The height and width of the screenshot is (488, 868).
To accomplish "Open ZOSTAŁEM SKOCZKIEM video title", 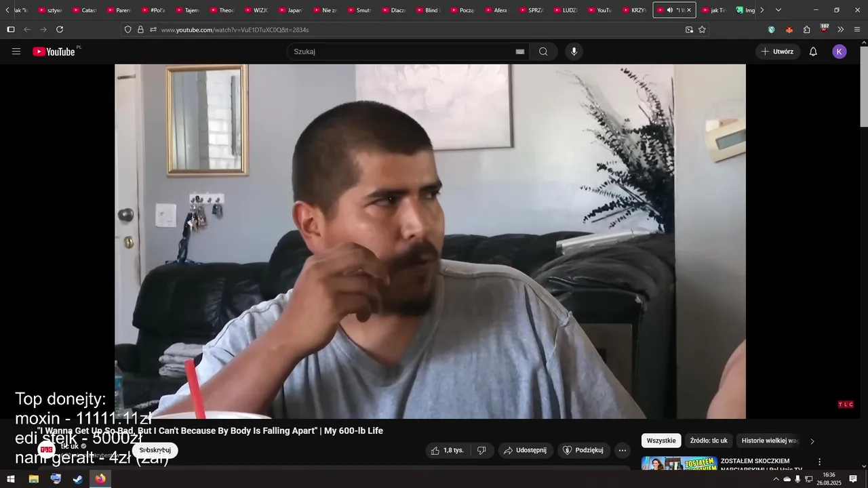I will [x=762, y=464].
